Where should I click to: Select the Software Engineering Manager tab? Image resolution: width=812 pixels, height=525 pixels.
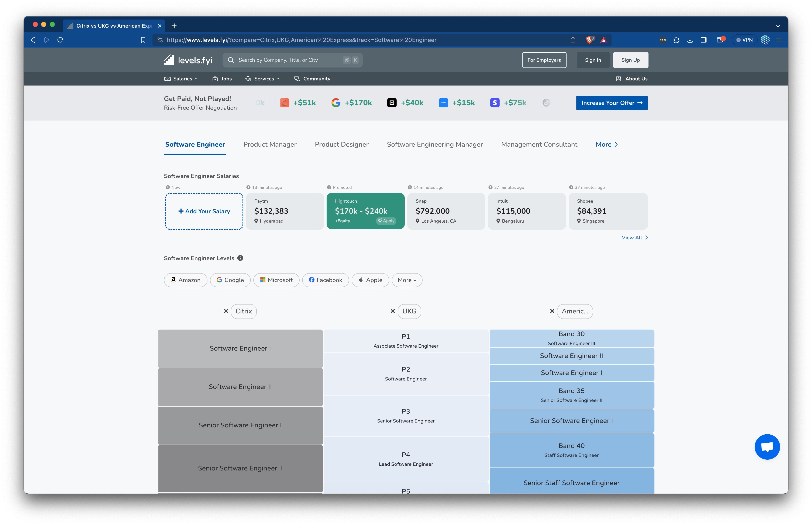pos(434,145)
